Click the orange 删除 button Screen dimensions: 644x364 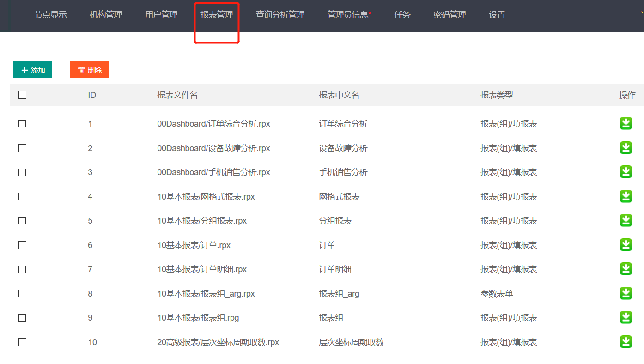click(x=89, y=70)
